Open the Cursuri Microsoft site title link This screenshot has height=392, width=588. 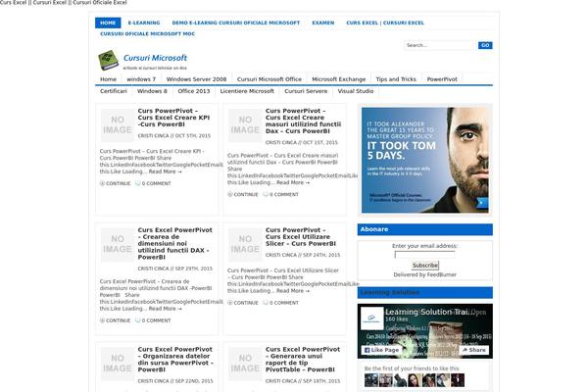click(x=155, y=58)
